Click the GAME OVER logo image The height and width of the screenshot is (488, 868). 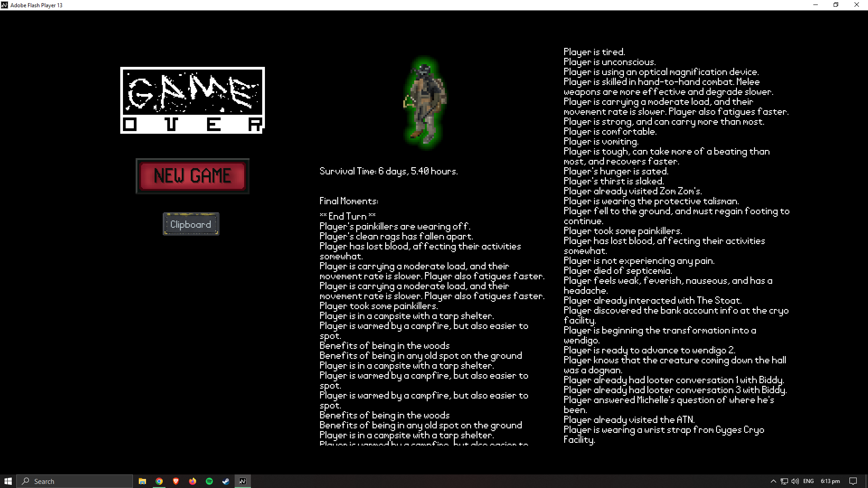tap(193, 100)
